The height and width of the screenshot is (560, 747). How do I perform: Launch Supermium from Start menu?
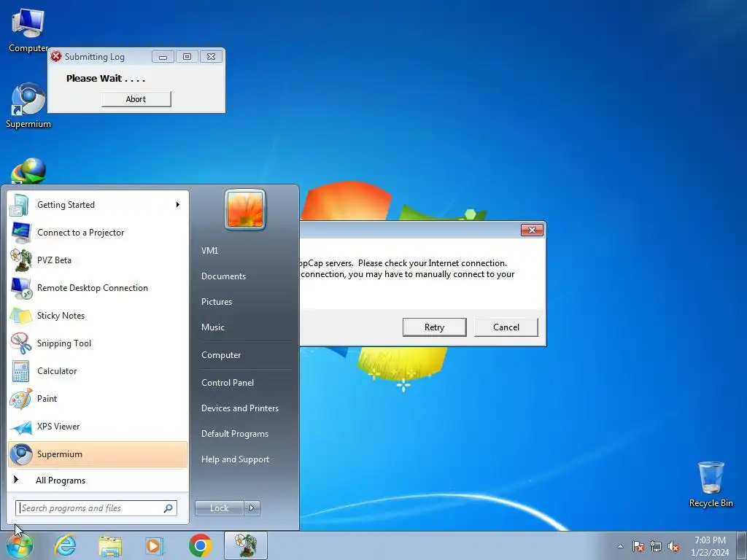tap(98, 454)
